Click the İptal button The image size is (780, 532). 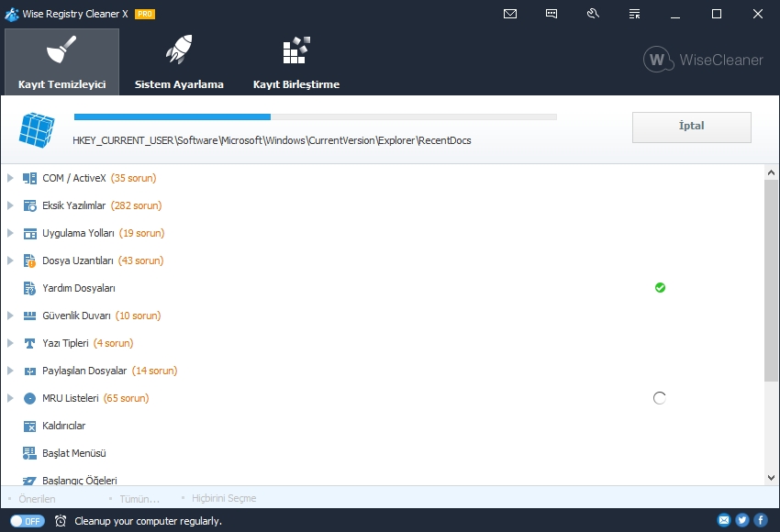click(x=692, y=127)
